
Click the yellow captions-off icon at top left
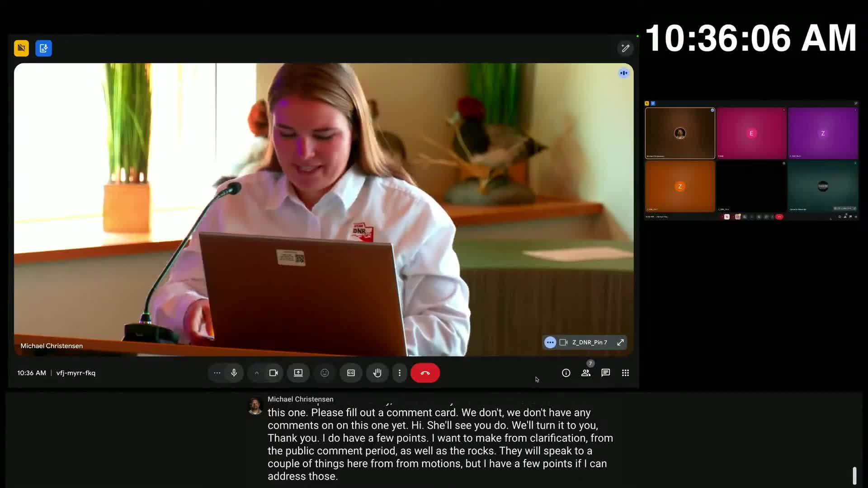21,48
